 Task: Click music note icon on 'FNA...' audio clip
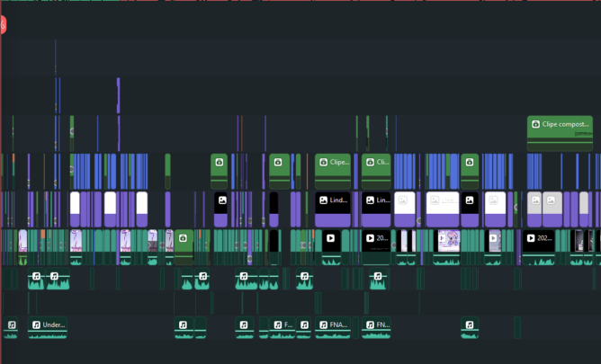tap(322, 324)
